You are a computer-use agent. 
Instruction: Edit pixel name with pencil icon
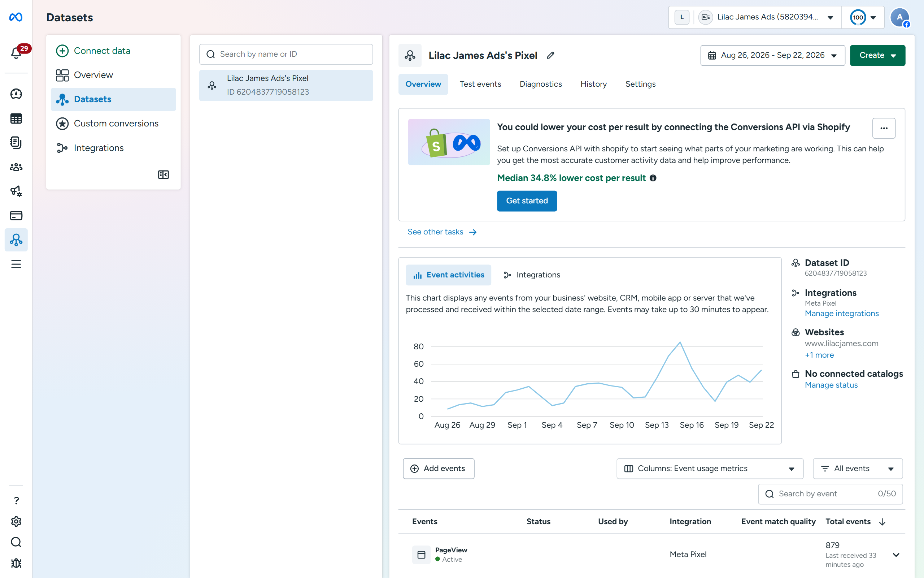tap(550, 55)
